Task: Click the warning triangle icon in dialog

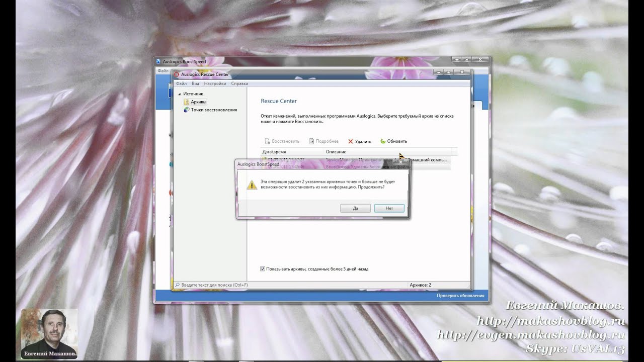Action: (252, 184)
